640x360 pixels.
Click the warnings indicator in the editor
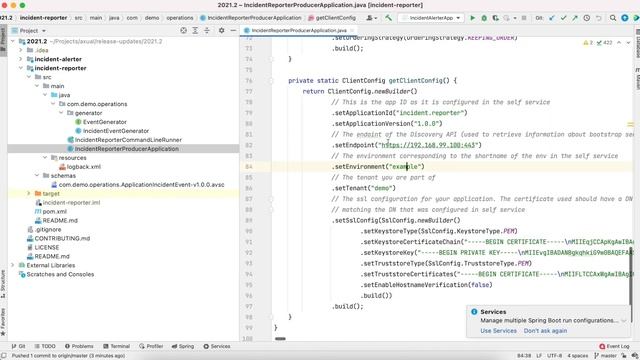click(588, 42)
